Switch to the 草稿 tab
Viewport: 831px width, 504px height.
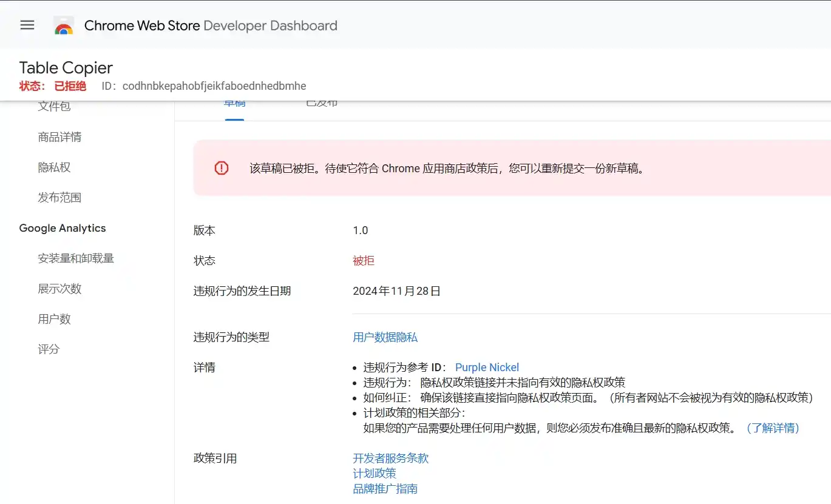point(234,104)
